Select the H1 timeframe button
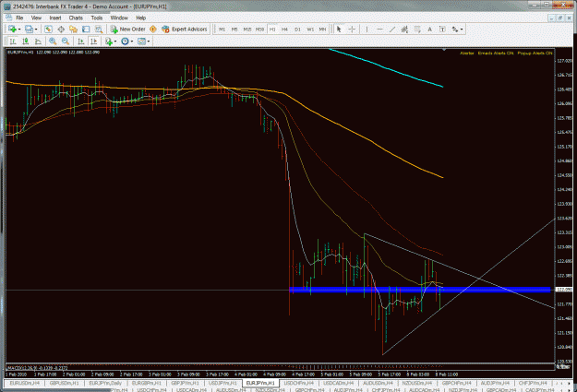The image size is (577, 392). pyautogui.click(x=272, y=29)
